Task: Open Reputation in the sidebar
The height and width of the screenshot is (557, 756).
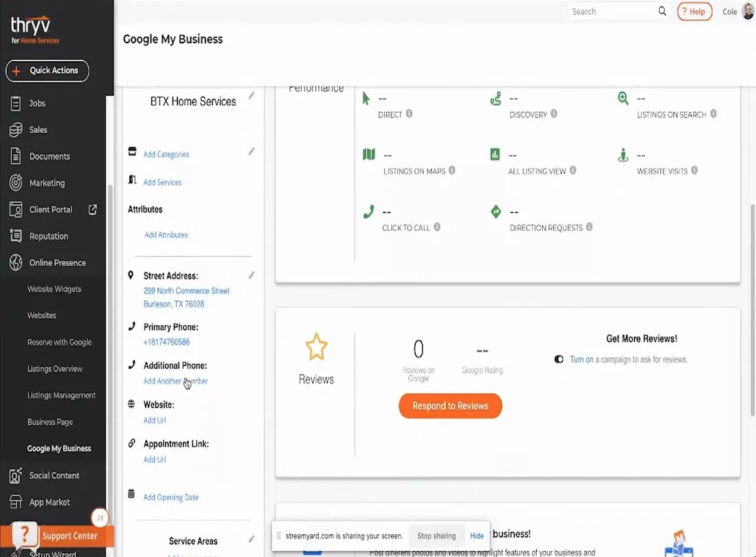Action: point(48,237)
